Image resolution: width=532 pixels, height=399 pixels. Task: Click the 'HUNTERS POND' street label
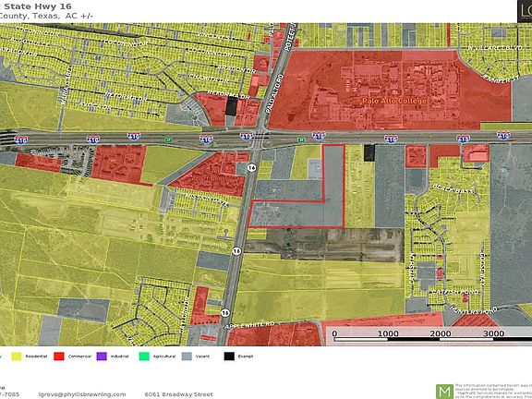click(474, 309)
